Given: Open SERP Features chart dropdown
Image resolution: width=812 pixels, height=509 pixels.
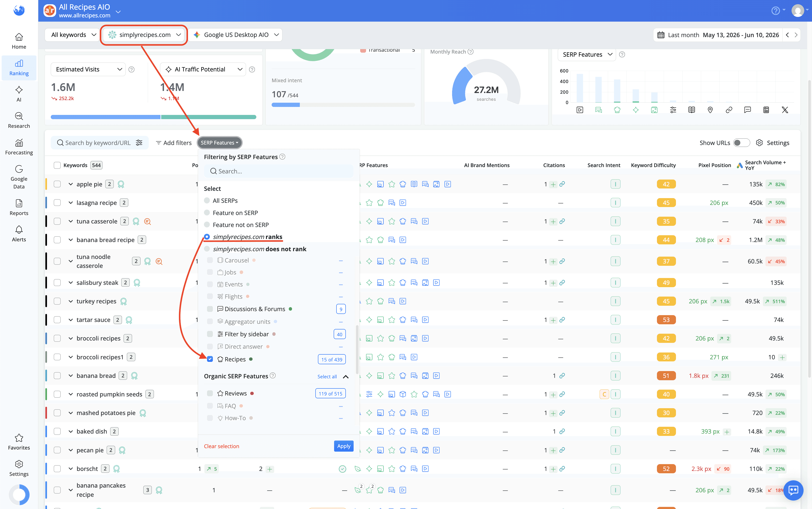Looking at the screenshot, I should [x=587, y=55].
